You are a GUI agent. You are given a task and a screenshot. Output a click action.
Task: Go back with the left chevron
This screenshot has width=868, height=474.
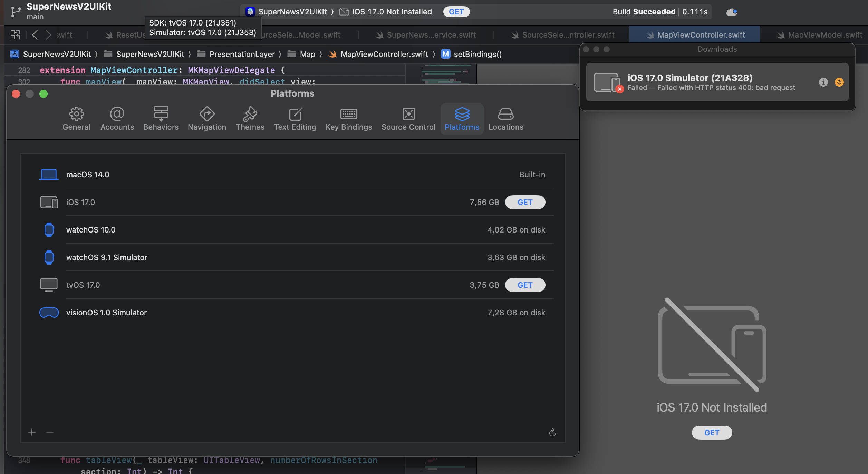tap(35, 35)
